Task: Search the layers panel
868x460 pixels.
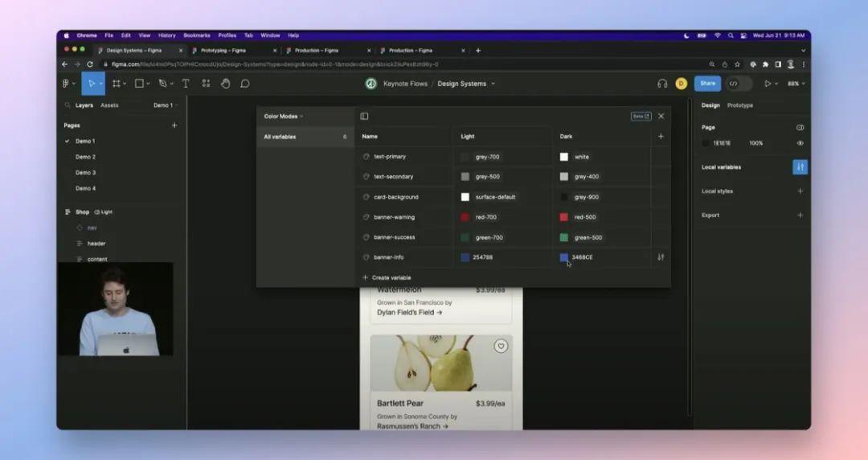Action: click(68, 105)
